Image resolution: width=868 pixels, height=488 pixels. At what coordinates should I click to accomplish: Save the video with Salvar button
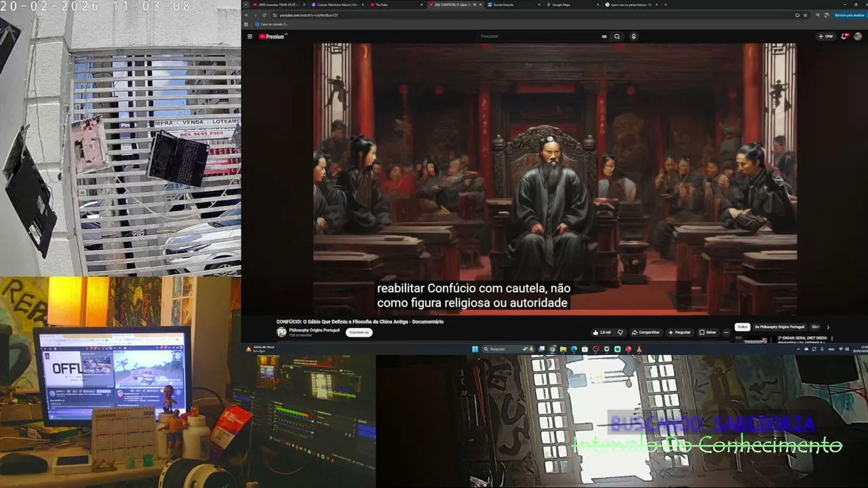(x=708, y=332)
